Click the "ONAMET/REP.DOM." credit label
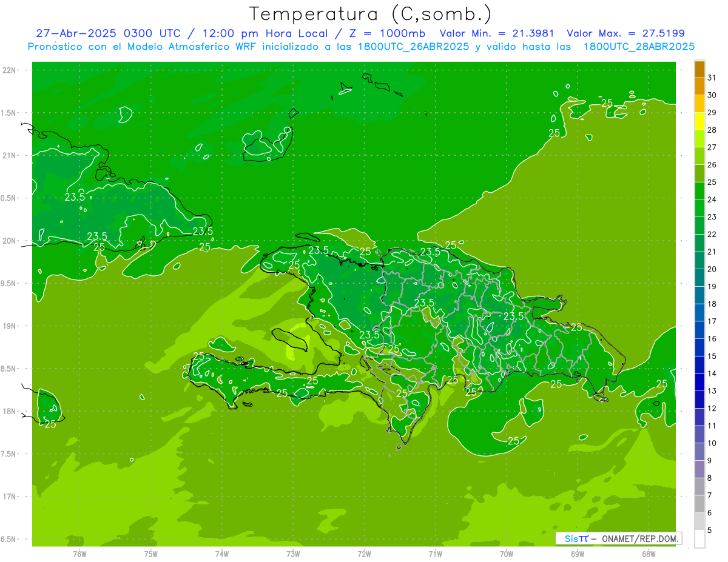 pyautogui.click(x=641, y=538)
